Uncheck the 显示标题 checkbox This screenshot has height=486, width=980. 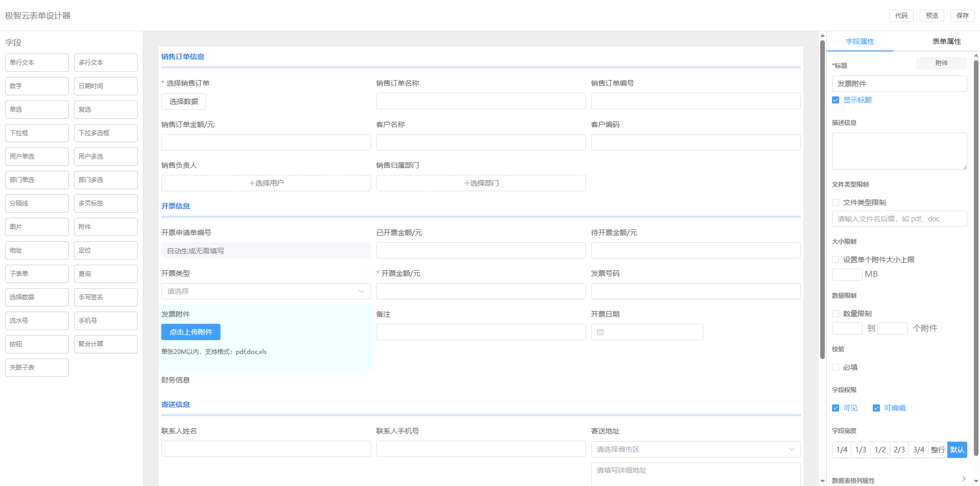836,100
